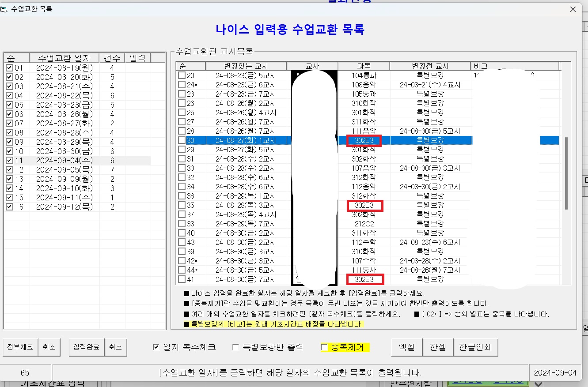This screenshot has height=387, width=588.
Task: Check the box for period row 24*
Action: click(182, 85)
